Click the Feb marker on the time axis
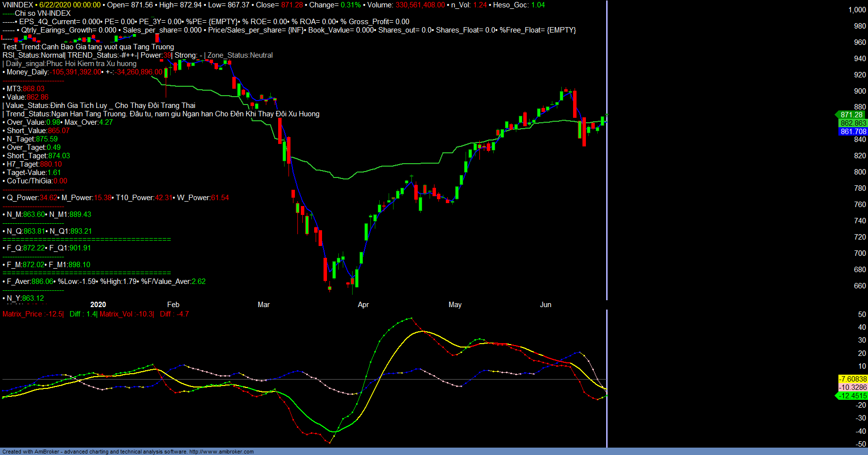The image size is (868, 455). point(173,305)
